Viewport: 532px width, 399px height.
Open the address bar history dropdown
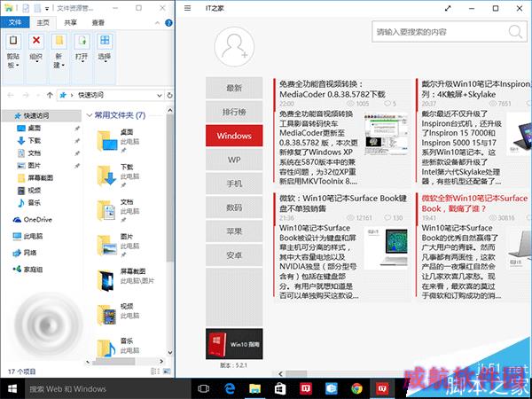(159, 96)
